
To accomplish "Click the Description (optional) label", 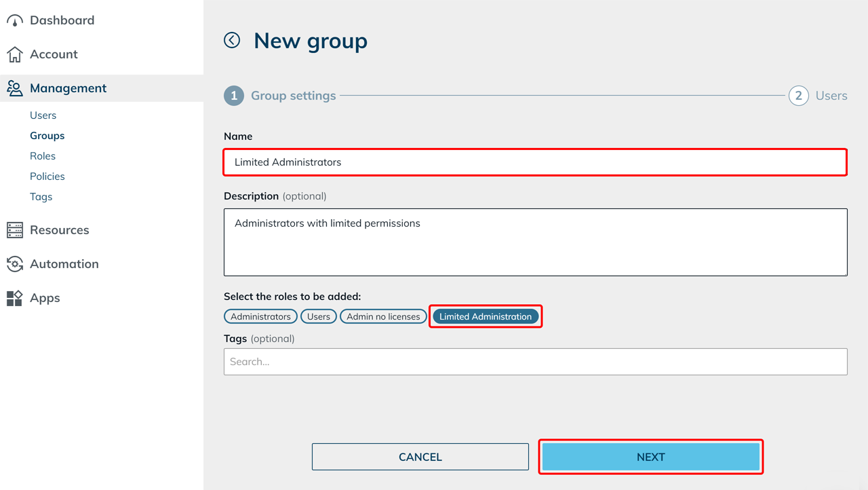I will coord(275,196).
